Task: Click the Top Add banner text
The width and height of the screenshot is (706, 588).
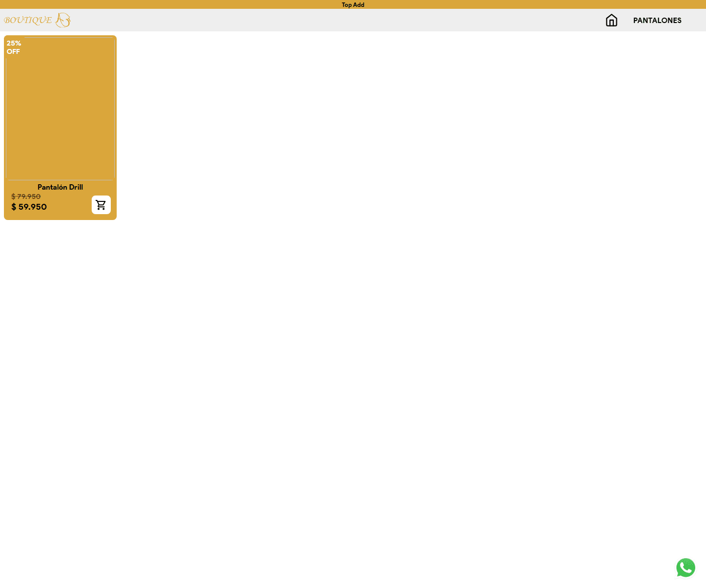Action: (x=353, y=5)
